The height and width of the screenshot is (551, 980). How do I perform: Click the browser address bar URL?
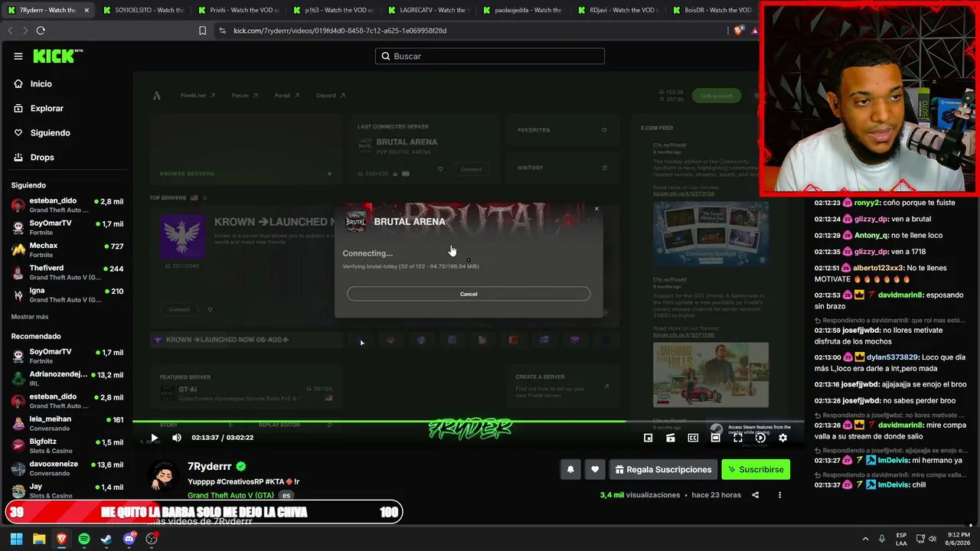click(x=340, y=31)
